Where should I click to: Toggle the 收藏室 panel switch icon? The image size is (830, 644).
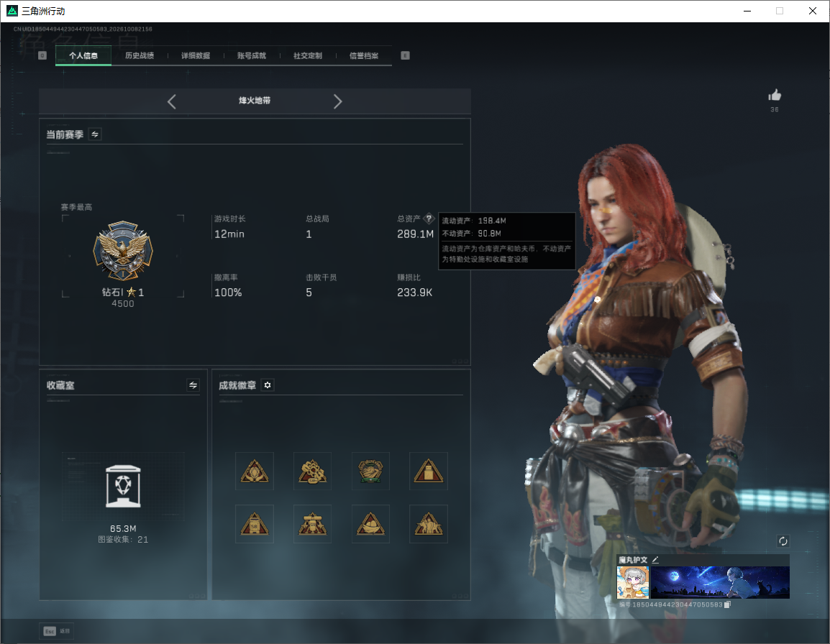193,385
